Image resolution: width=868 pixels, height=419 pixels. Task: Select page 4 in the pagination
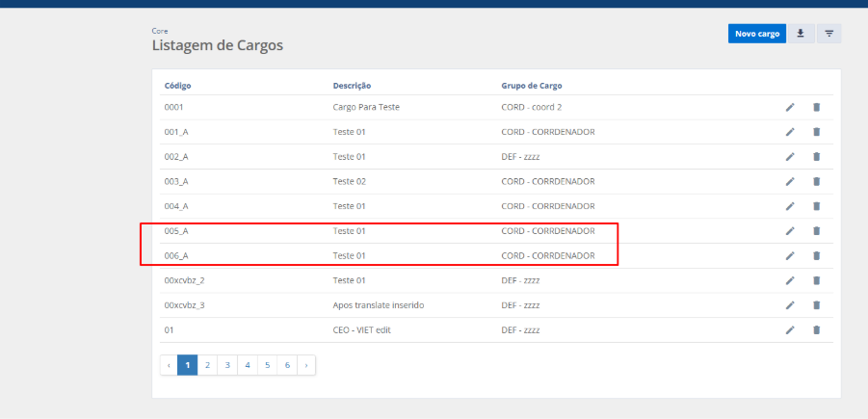[x=248, y=365]
